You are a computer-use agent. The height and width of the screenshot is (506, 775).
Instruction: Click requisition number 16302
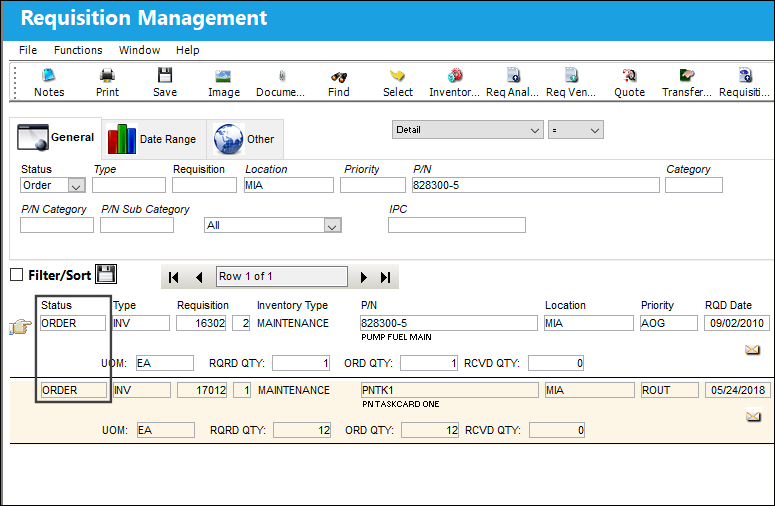[x=201, y=323]
